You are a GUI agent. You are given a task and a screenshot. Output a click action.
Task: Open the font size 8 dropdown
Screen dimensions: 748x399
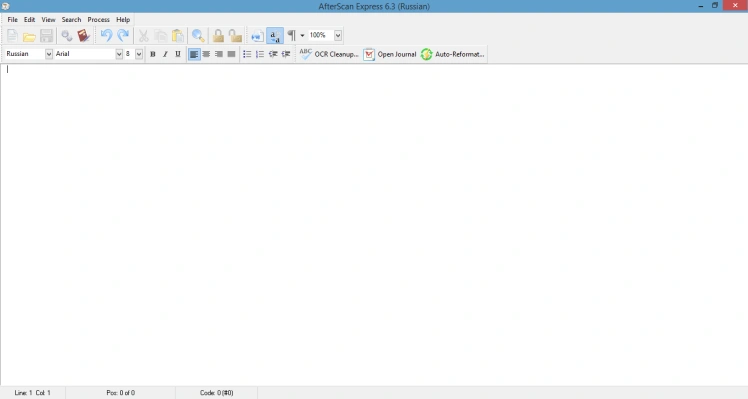point(139,54)
